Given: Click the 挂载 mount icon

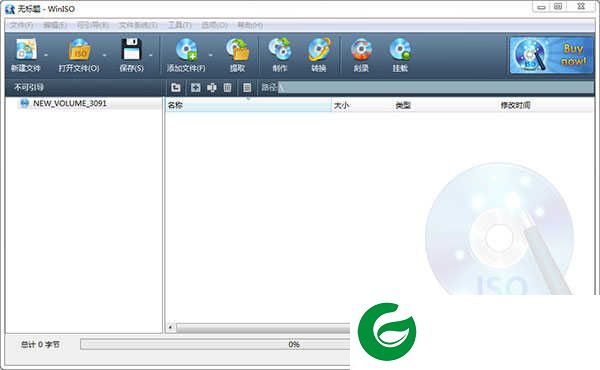Looking at the screenshot, I should [400, 50].
